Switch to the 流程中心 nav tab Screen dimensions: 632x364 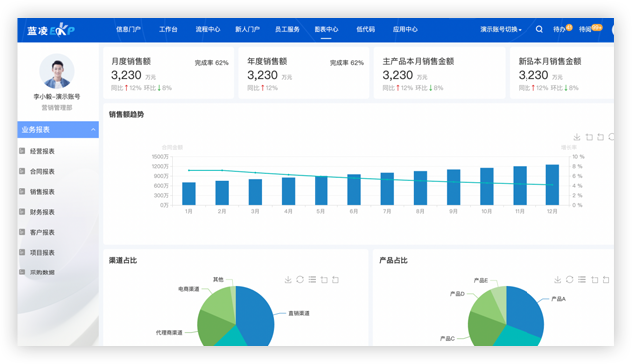(x=208, y=29)
